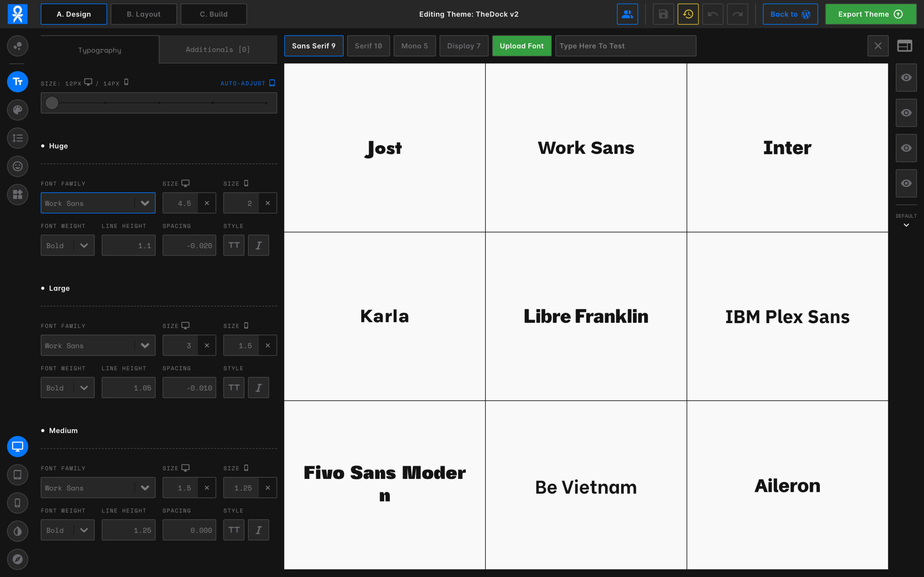
Task: Click the Upload Font button
Action: pyautogui.click(x=521, y=46)
